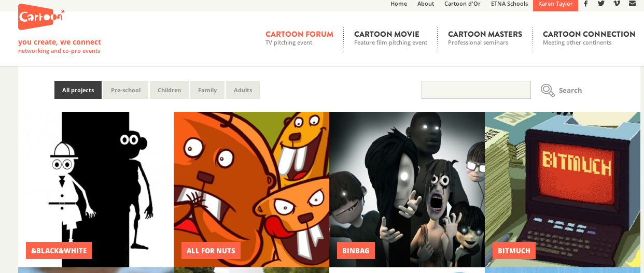
Task: Click the ALL FOR NUTS title label
Action: (211, 251)
